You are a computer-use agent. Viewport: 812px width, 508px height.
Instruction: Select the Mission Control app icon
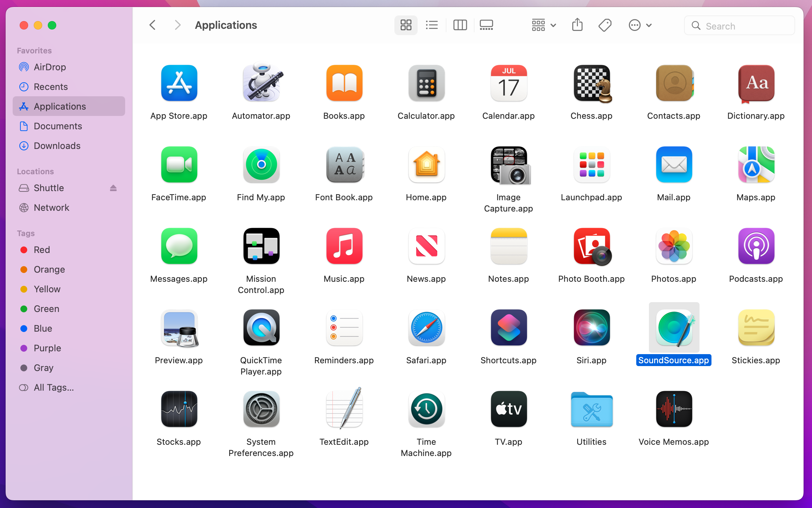coord(262,246)
